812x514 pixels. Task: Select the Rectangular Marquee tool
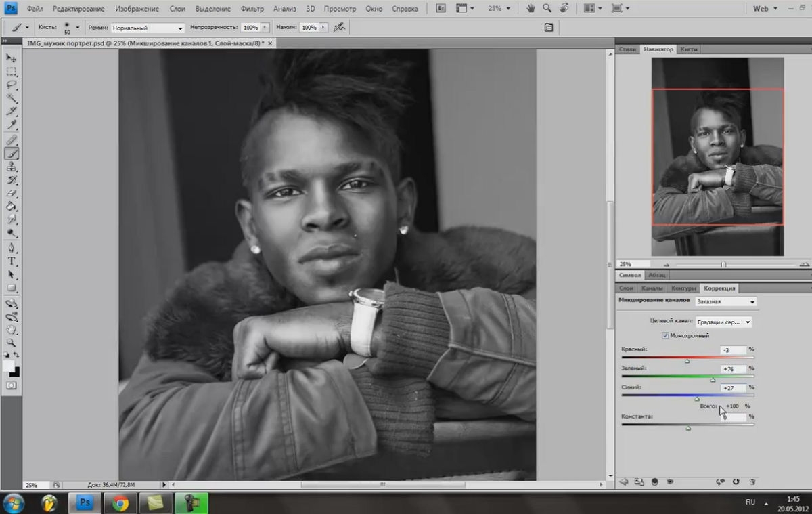click(12, 71)
